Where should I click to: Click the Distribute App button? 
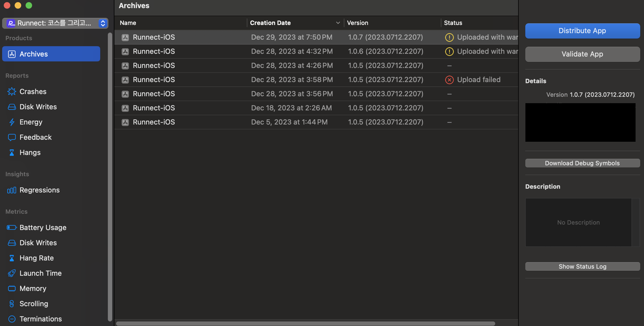582,31
